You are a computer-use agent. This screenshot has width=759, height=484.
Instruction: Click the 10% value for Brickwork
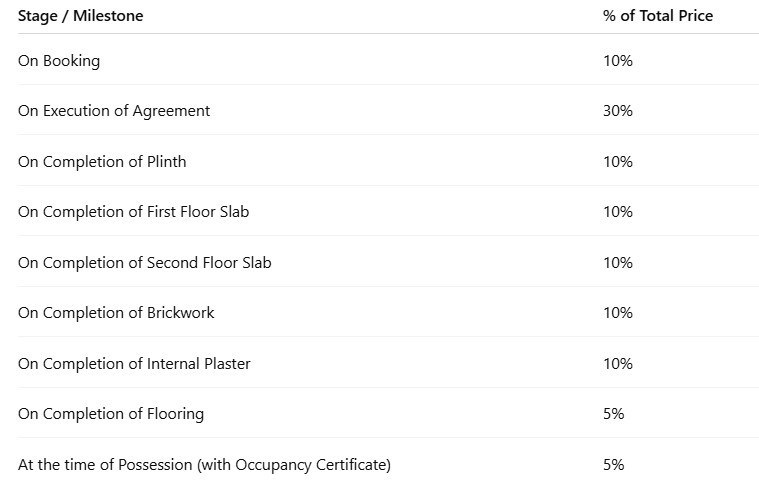[618, 313]
